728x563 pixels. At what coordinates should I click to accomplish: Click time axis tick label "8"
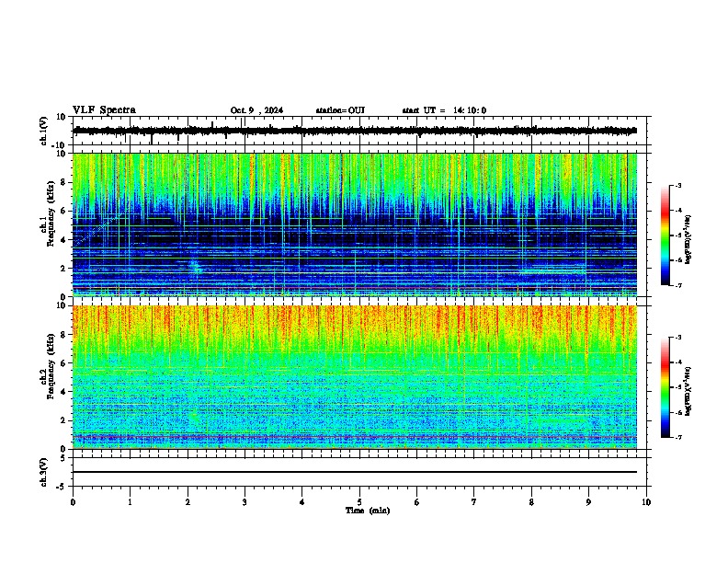[531, 502]
